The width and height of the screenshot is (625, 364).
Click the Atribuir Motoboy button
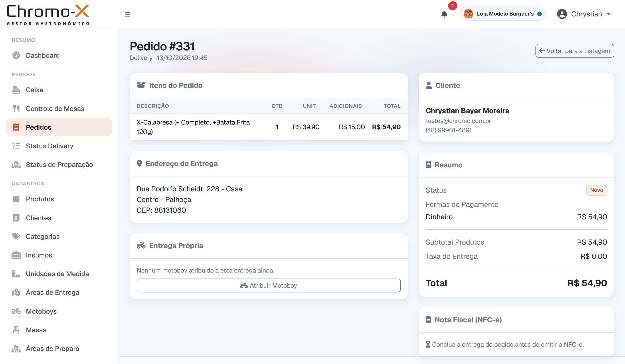[269, 285]
